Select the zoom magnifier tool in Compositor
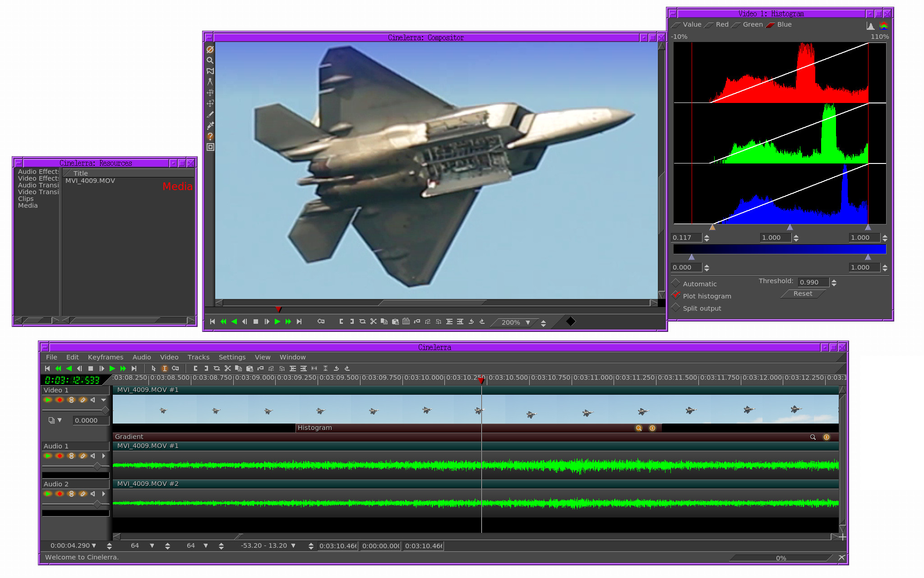924x578 pixels. pos(210,60)
